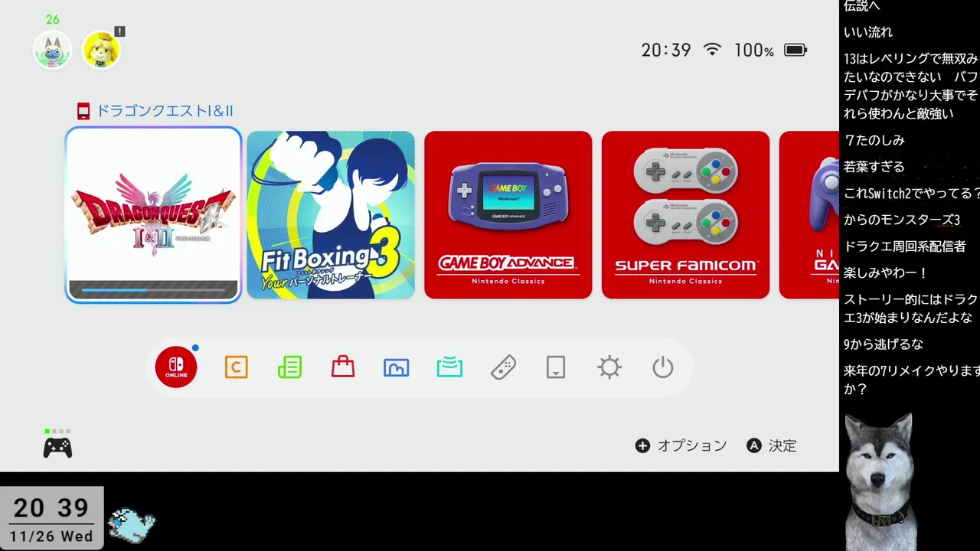The image size is (980, 551).
Task: Open the Controllers icon
Action: tap(503, 367)
